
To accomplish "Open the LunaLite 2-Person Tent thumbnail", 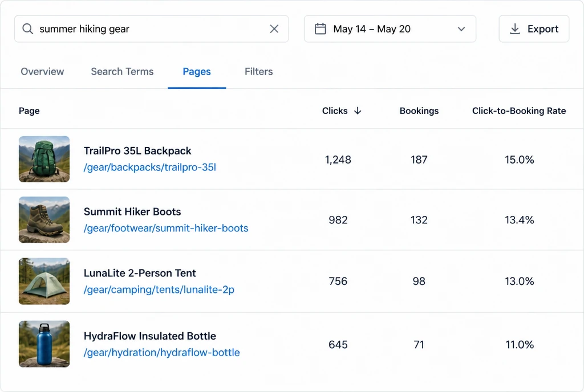I will click(44, 281).
